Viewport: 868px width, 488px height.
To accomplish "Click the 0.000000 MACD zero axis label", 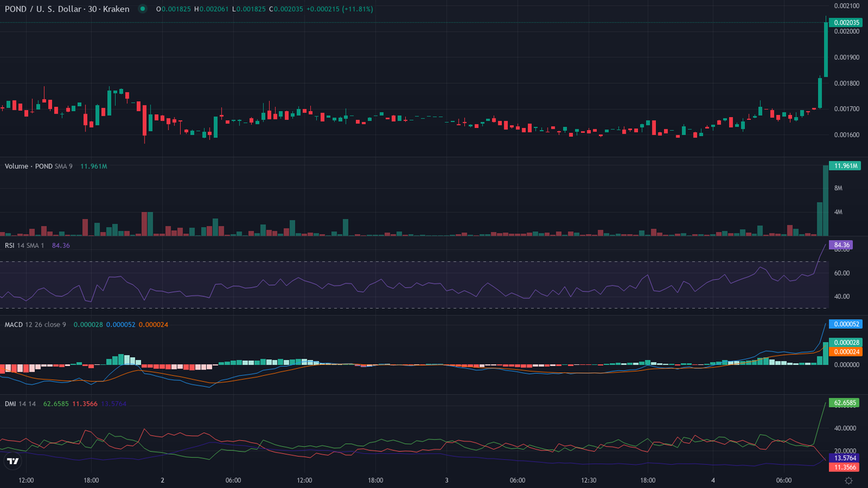I will (846, 364).
